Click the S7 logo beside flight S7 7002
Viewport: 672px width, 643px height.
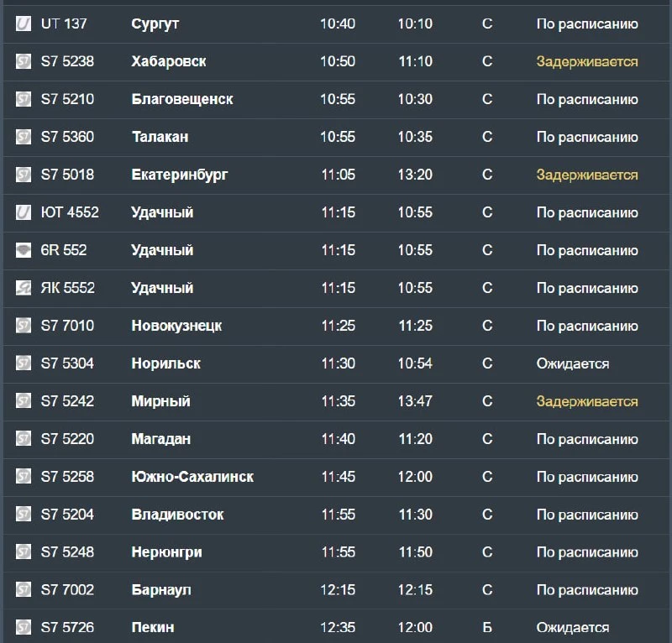pyautogui.click(x=24, y=589)
